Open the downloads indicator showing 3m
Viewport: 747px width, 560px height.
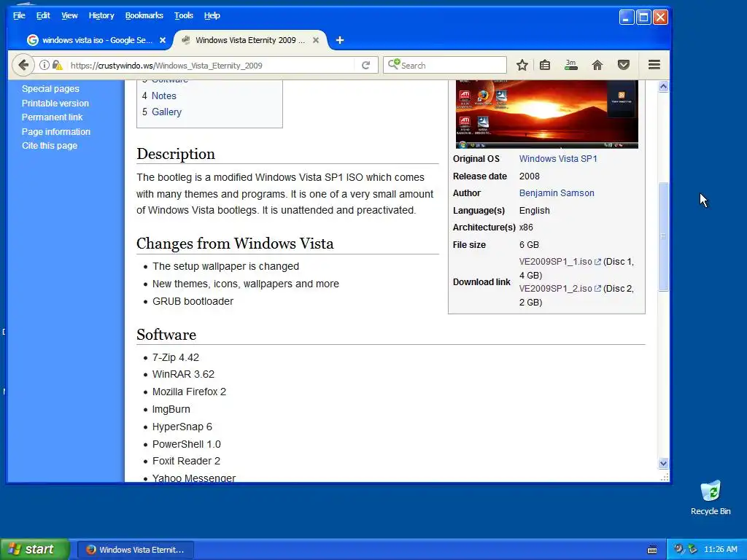click(570, 65)
